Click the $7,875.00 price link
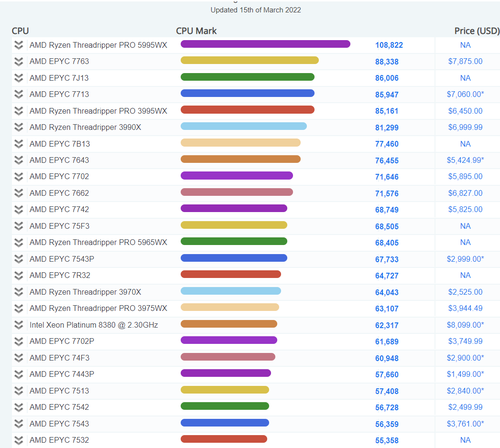This screenshot has height=448, width=500. point(465,61)
